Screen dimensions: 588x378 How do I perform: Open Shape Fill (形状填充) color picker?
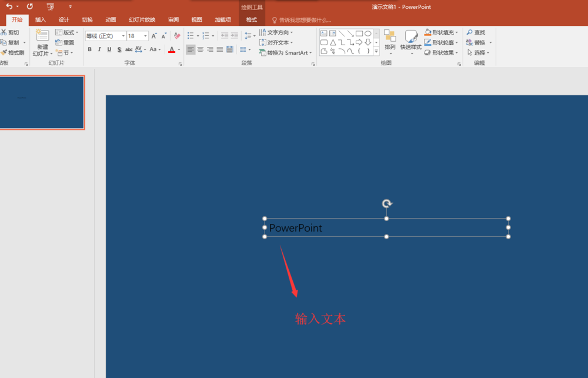click(x=441, y=32)
